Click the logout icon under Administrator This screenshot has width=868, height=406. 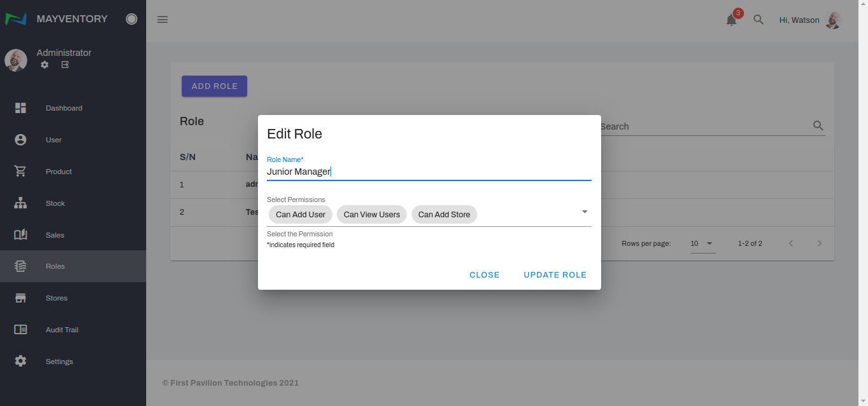pos(65,65)
